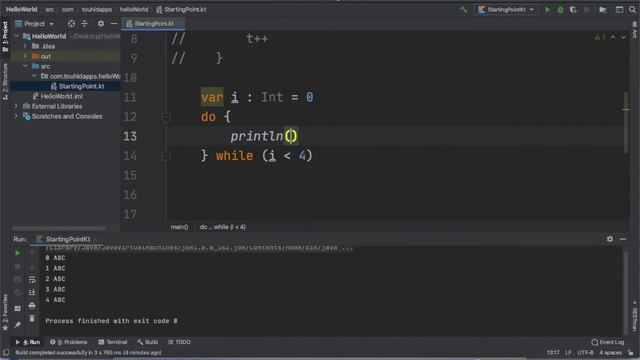Open the Project Structure icon

tap(603, 9)
